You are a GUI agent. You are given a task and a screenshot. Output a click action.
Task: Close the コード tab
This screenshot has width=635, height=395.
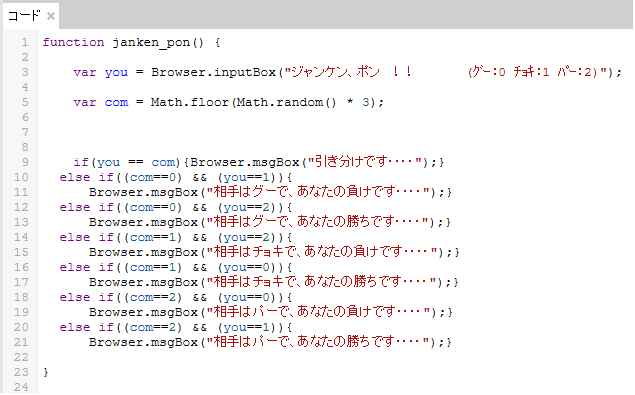(x=51, y=16)
